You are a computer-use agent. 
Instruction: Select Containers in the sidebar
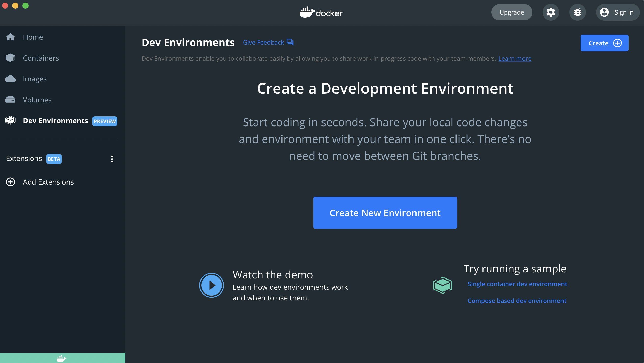coord(41,58)
